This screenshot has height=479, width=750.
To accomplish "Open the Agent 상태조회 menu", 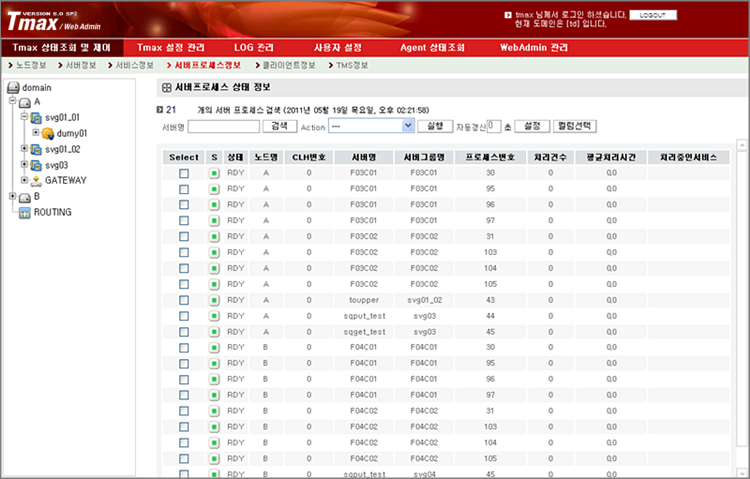I will (432, 47).
